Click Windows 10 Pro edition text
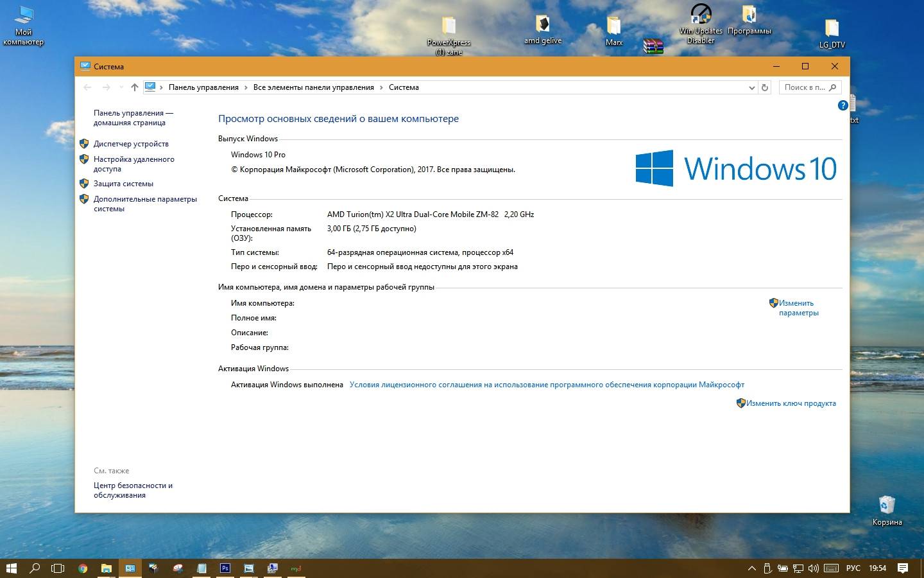This screenshot has width=924, height=578. click(258, 155)
